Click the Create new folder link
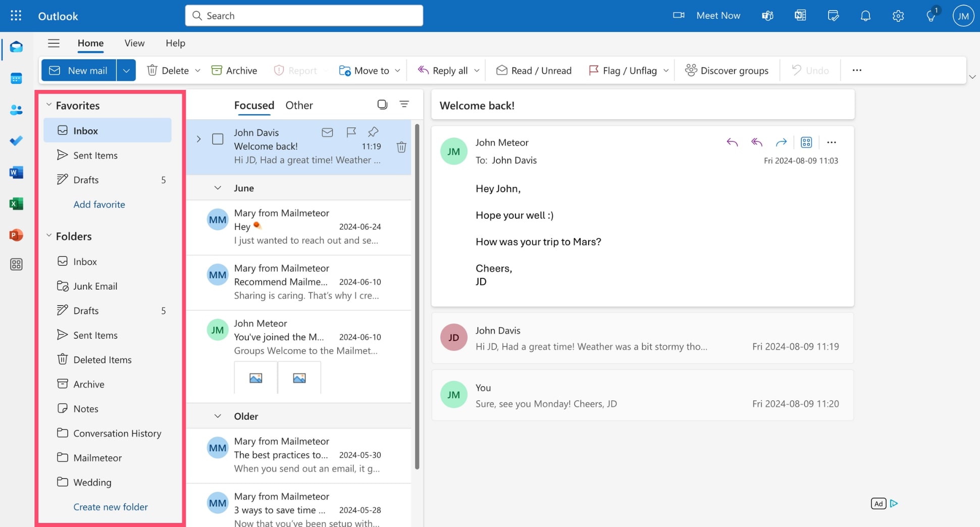The width and height of the screenshot is (980, 527). click(x=110, y=507)
